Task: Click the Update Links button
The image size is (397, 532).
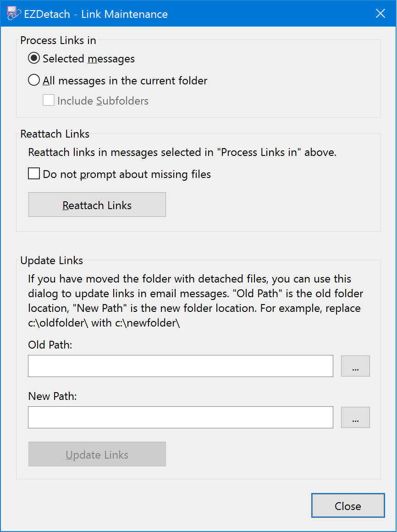Action: pos(97,454)
